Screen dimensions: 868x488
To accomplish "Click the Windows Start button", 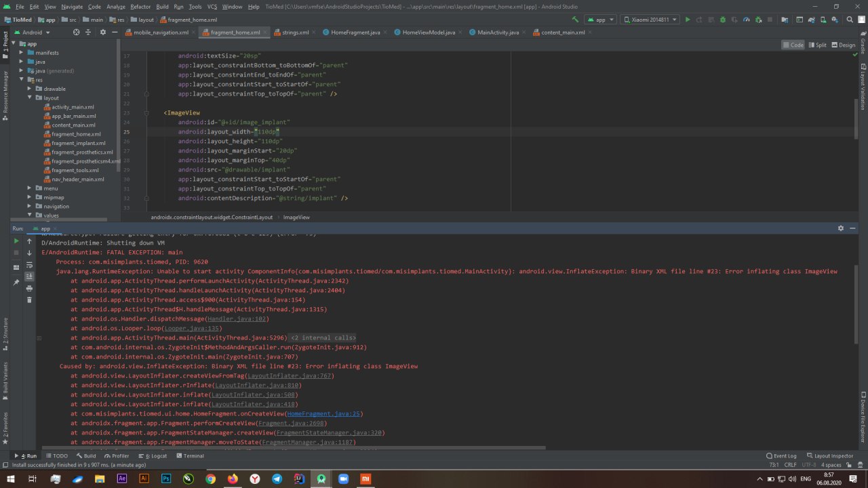I will 11,479.
